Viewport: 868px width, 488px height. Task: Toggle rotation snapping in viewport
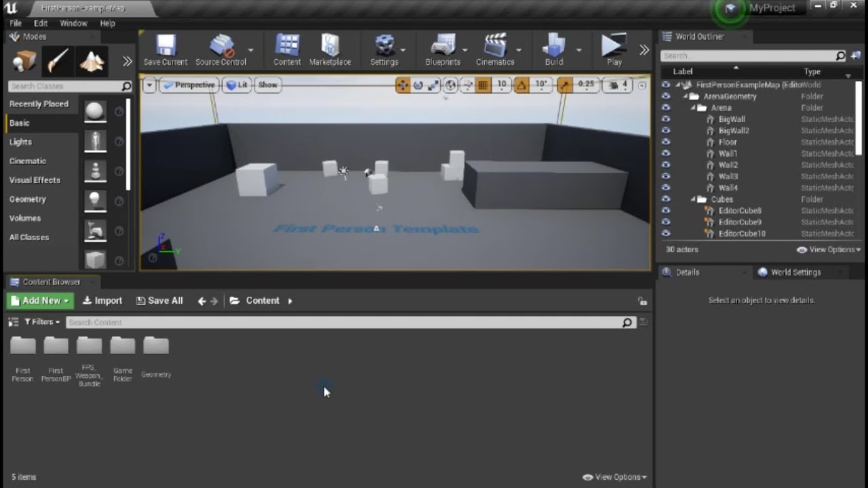[521, 85]
